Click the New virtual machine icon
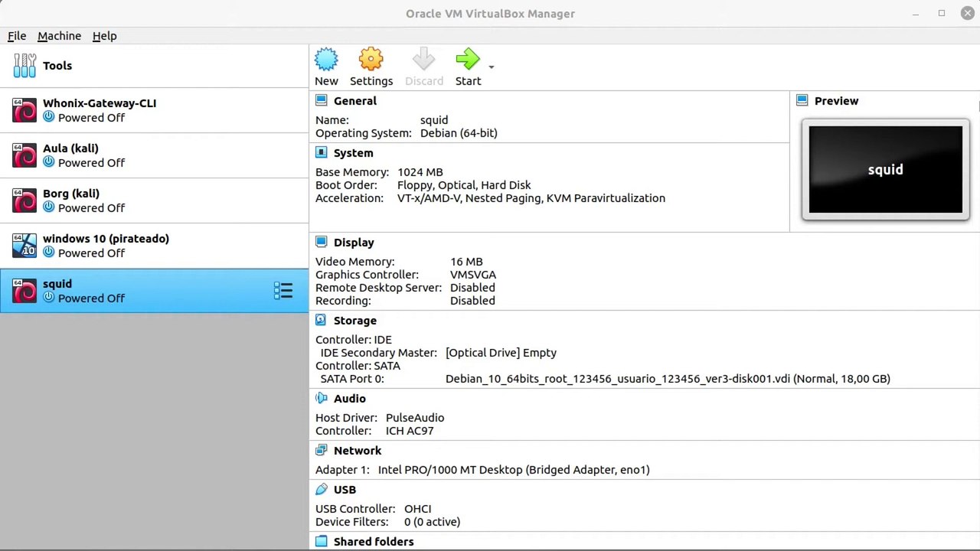This screenshot has height=551, width=980. pos(326,60)
